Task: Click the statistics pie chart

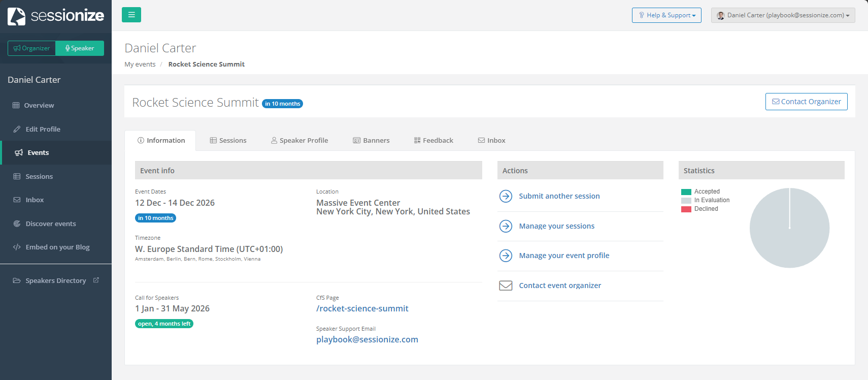Action: point(789,228)
